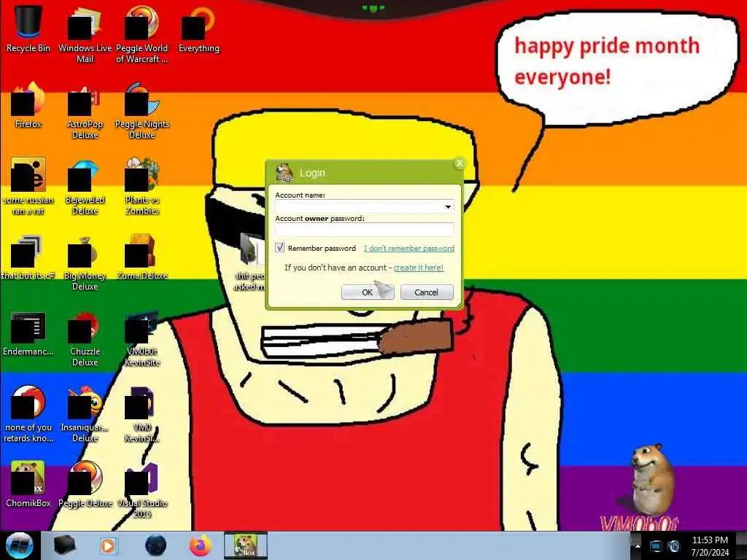Select the VM0 KevinSi... desktop icon
747x560 pixels.
click(x=142, y=414)
